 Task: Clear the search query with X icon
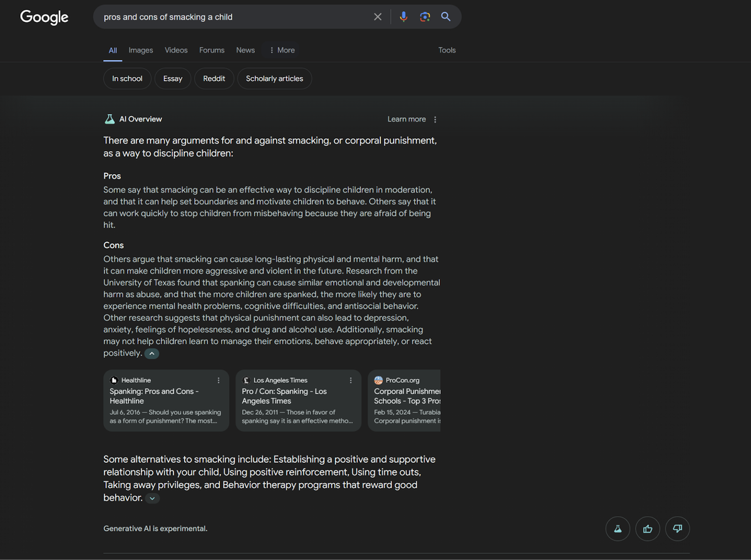point(377,17)
